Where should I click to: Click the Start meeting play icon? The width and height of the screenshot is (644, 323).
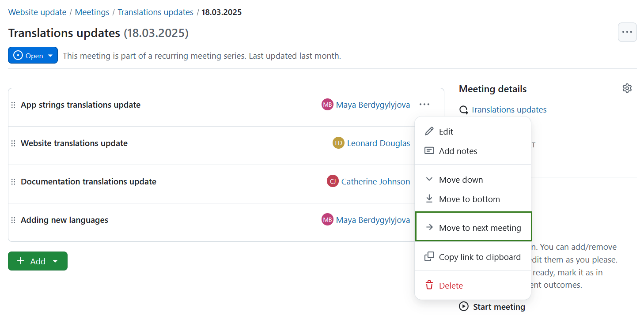[463, 306]
